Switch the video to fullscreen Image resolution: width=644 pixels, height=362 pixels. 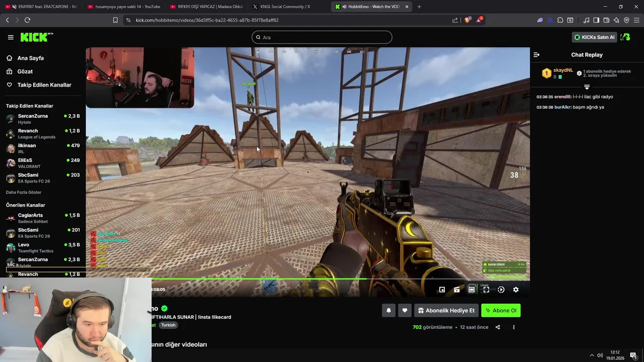pos(486,290)
